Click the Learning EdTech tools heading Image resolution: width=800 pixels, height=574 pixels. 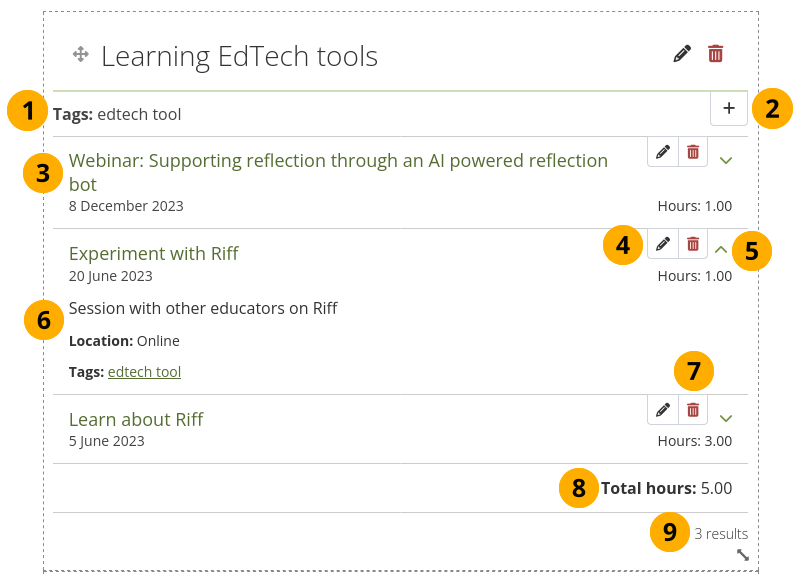coord(239,56)
